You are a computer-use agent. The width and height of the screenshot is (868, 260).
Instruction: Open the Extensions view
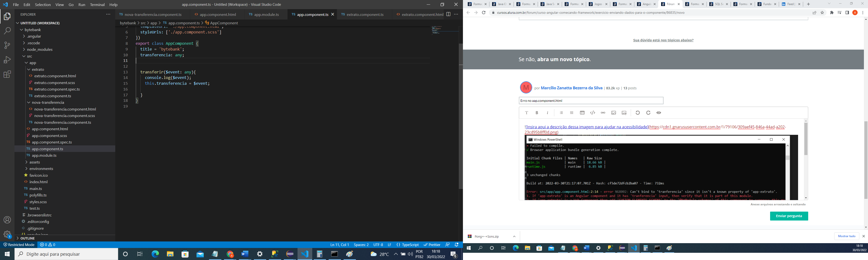(x=7, y=74)
